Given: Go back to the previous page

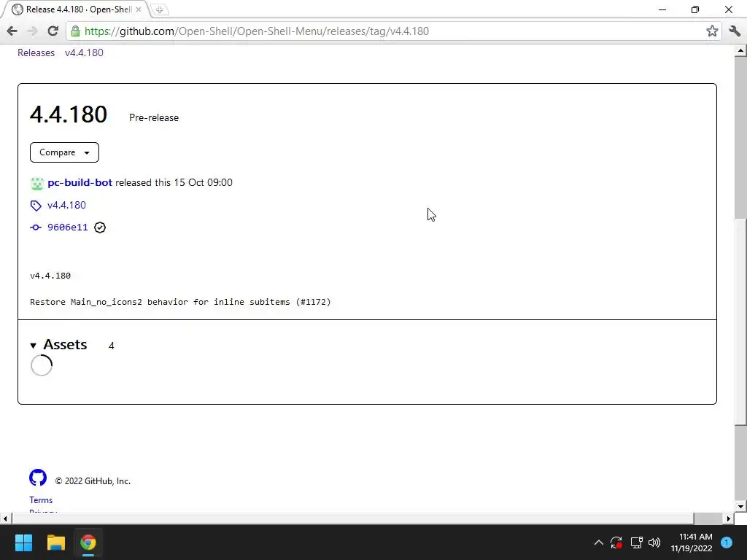Looking at the screenshot, I should pyautogui.click(x=12, y=31).
